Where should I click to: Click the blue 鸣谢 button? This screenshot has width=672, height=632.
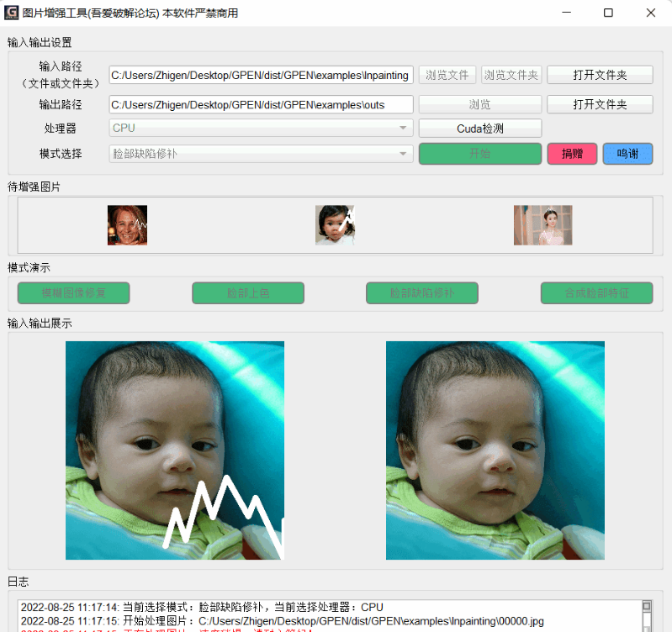627,154
